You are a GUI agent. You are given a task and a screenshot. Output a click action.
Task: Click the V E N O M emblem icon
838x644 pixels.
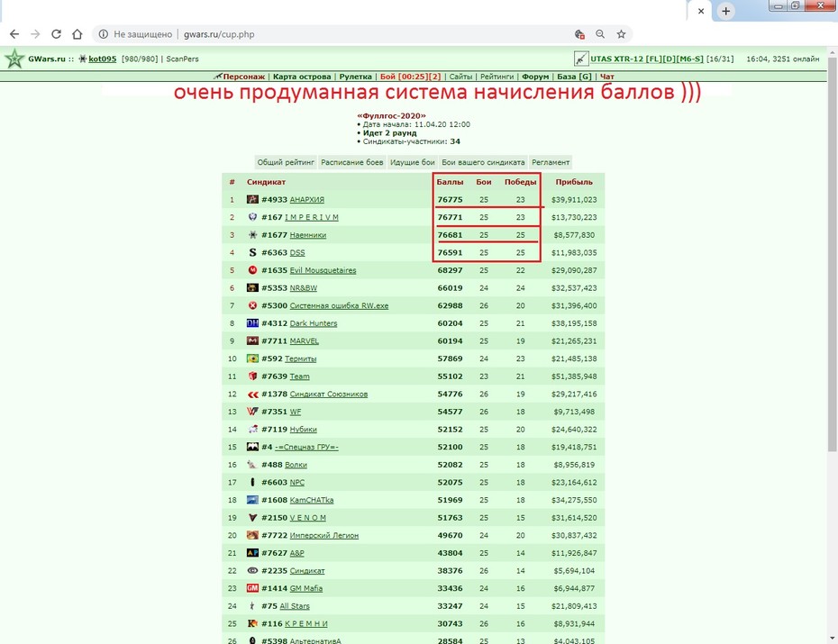pyautogui.click(x=252, y=517)
